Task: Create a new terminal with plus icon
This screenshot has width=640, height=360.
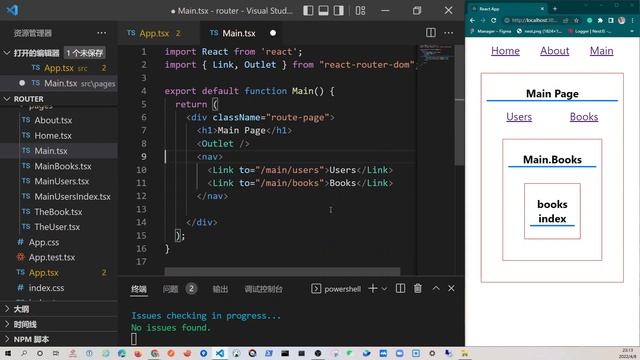Action: tap(372, 289)
